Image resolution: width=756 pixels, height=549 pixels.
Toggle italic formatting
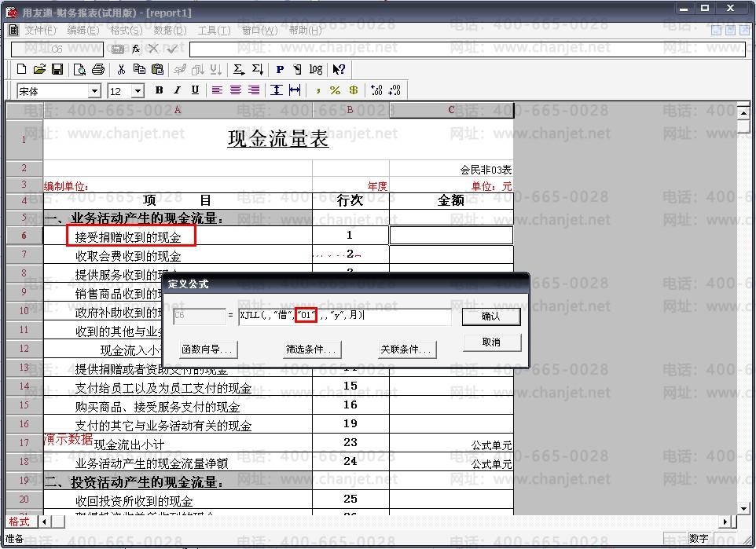(177, 90)
